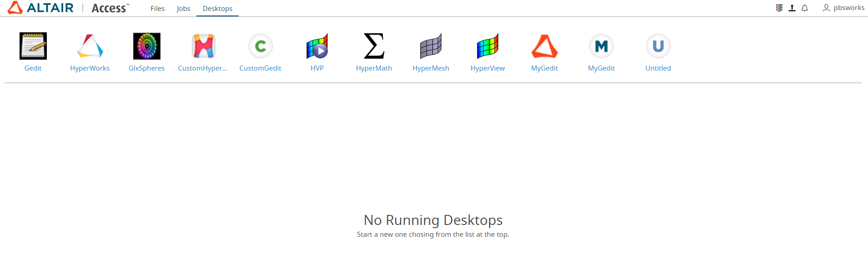Launch the Gedit desktop application

tap(33, 46)
